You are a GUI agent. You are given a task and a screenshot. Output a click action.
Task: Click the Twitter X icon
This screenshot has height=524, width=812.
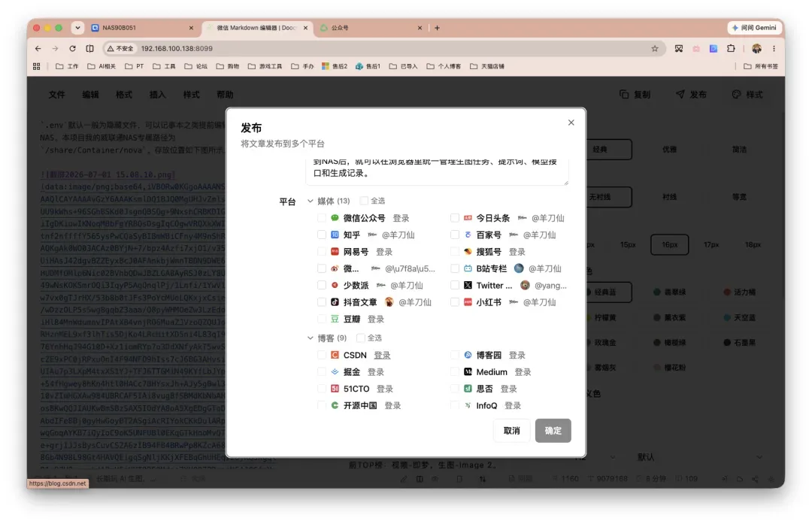pos(468,285)
